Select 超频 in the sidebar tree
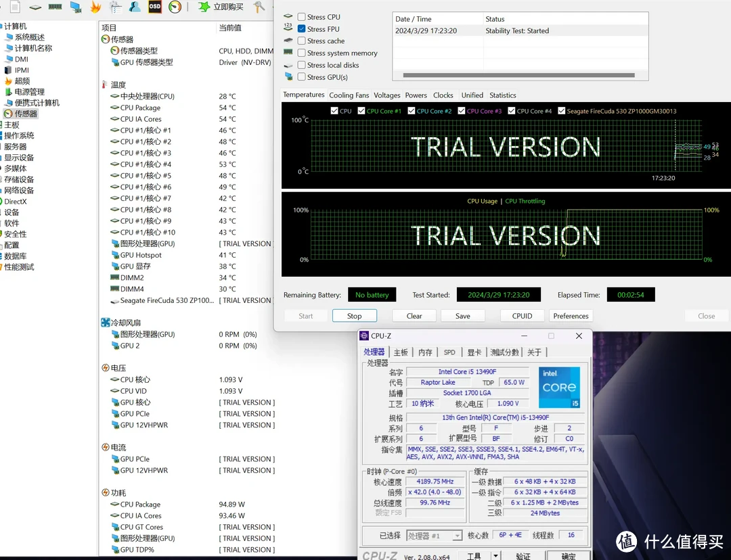The height and width of the screenshot is (560, 731). [x=22, y=81]
